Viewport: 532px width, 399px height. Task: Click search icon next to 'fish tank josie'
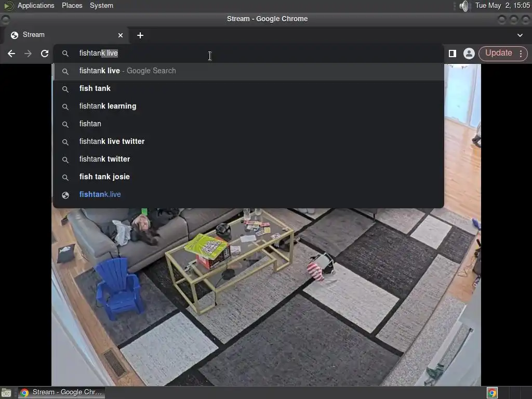[x=65, y=178]
